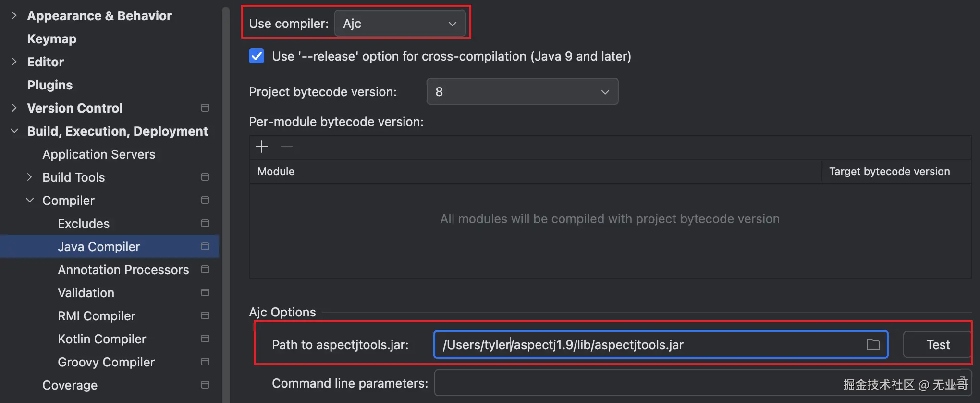
Task: Open Project bytecode version dropdown
Action: click(x=522, y=92)
